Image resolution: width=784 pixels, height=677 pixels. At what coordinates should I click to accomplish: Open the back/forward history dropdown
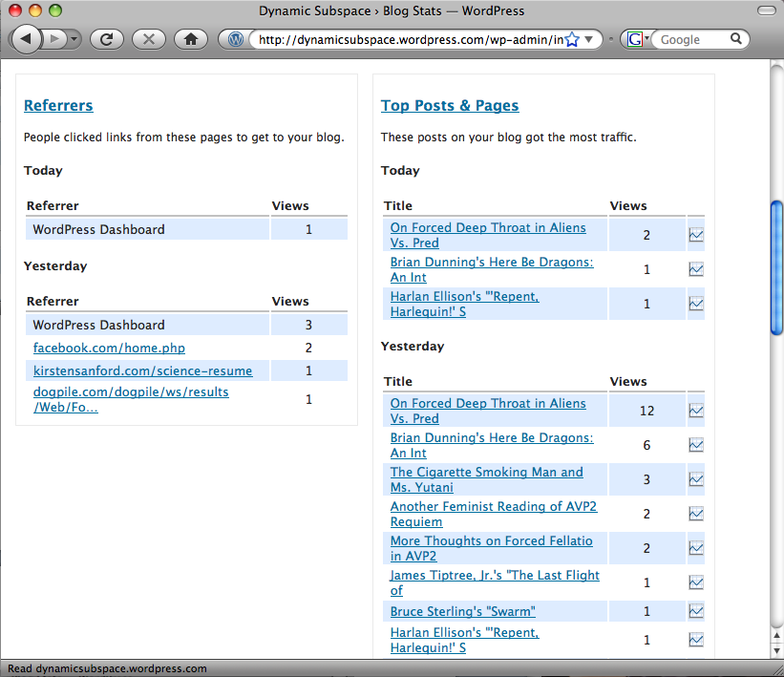(74, 39)
